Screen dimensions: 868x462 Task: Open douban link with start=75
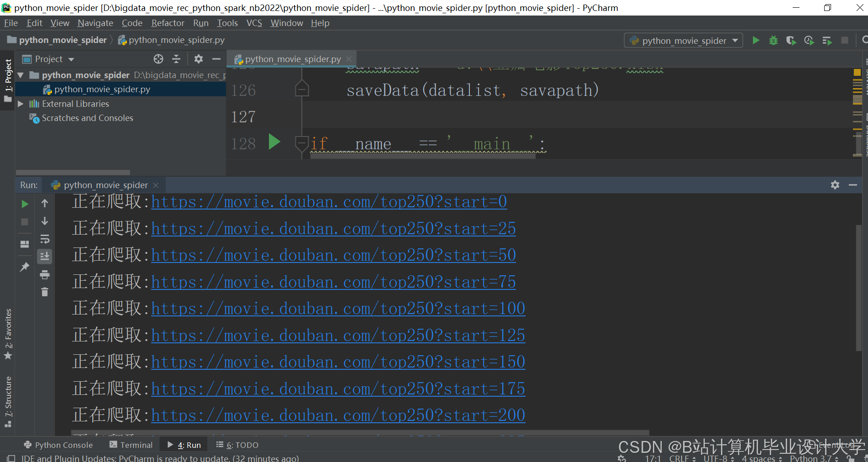(x=333, y=282)
